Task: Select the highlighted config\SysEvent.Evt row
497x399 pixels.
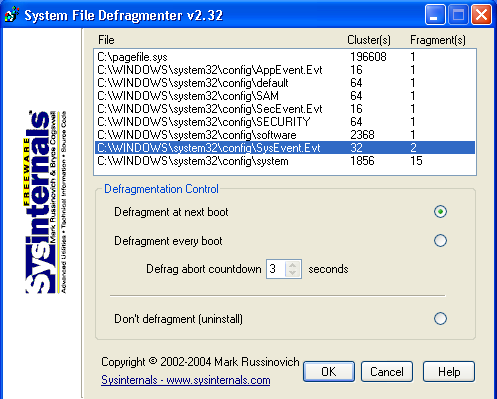Action: tap(285, 148)
